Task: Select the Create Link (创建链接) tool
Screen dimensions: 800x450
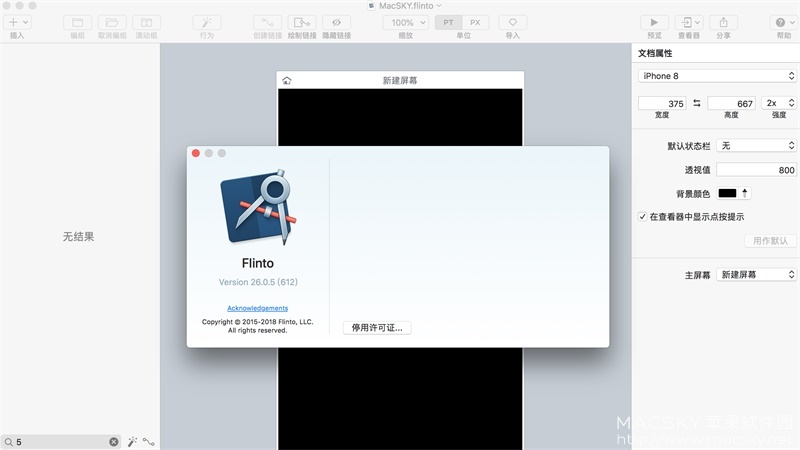Action: (267, 22)
